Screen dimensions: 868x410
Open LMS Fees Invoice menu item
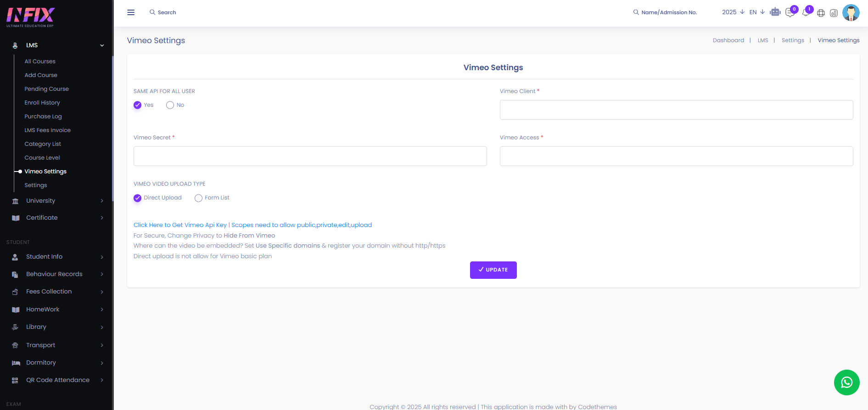tap(47, 130)
